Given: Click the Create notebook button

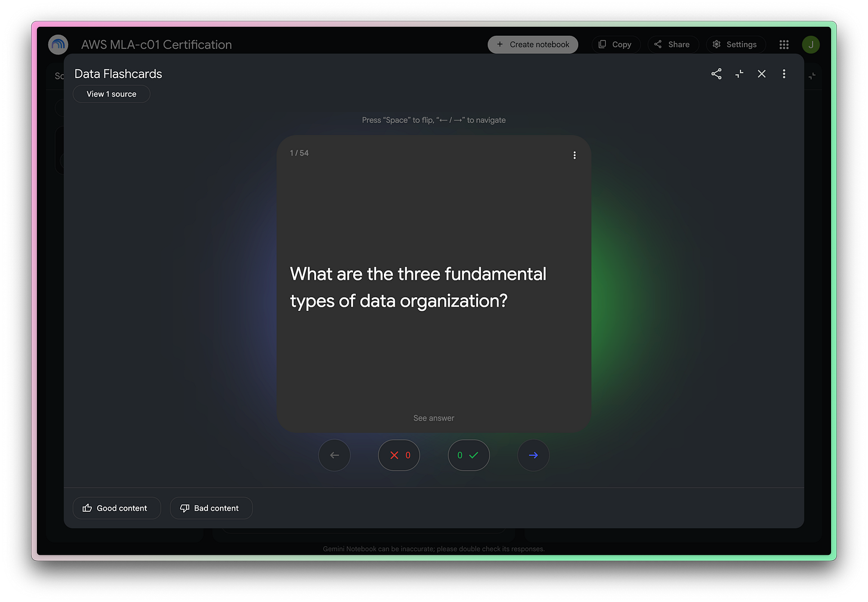Looking at the screenshot, I should pyautogui.click(x=533, y=45).
